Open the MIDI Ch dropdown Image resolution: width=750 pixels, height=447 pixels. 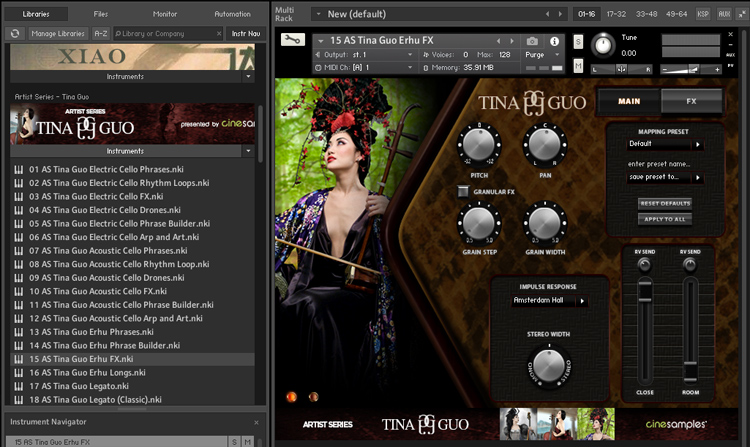point(364,68)
